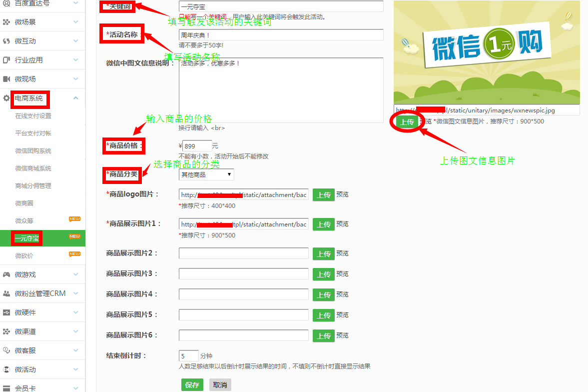Open 微砍价 submenu item
588x392 pixels.
24,256
